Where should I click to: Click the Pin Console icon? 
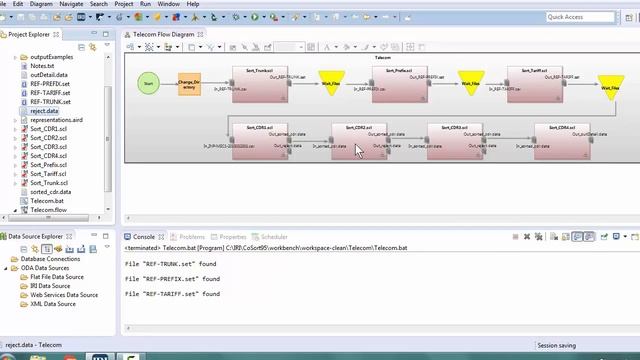604,237
